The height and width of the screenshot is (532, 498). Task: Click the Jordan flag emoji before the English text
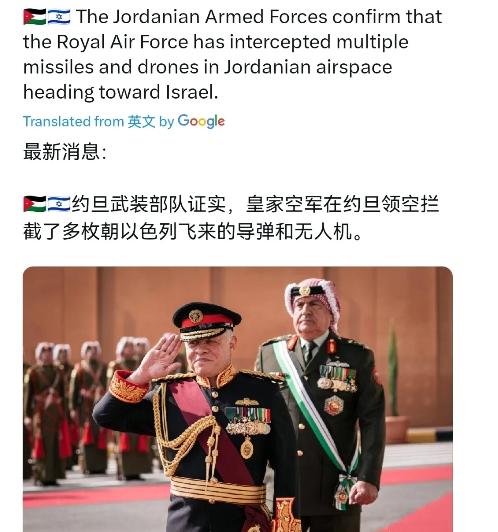coord(35,17)
